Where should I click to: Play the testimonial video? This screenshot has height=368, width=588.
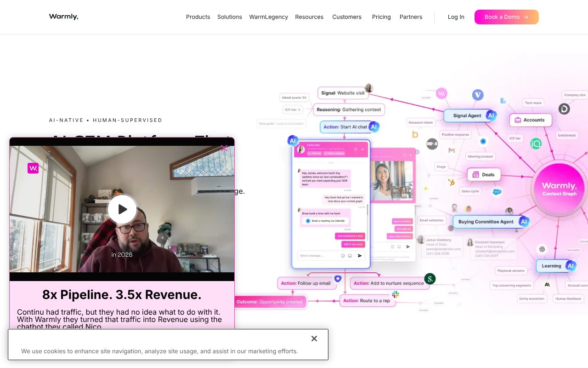tap(122, 209)
